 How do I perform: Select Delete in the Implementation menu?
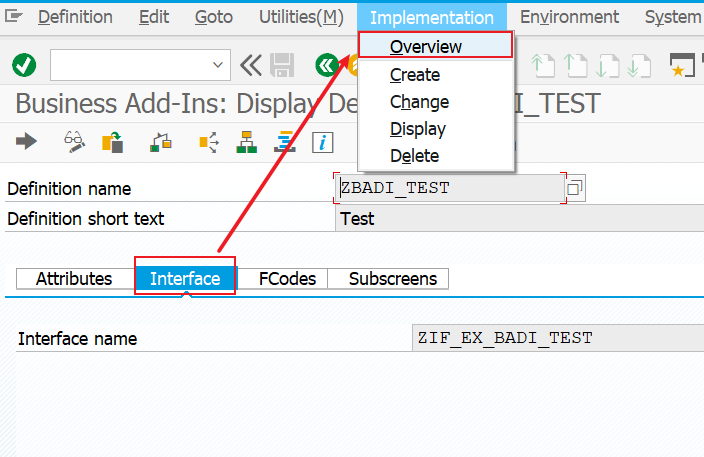click(414, 156)
